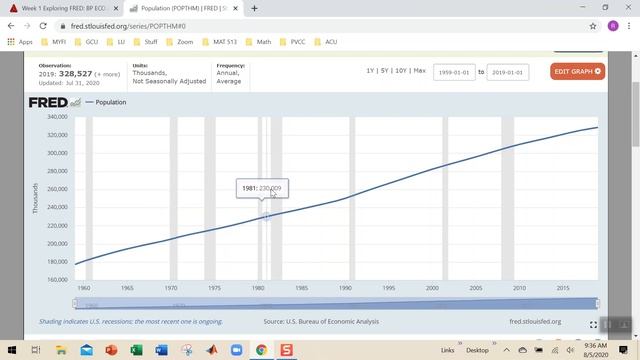Set range to 1Y
This screenshot has width=640, height=360.
[x=370, y=71]
